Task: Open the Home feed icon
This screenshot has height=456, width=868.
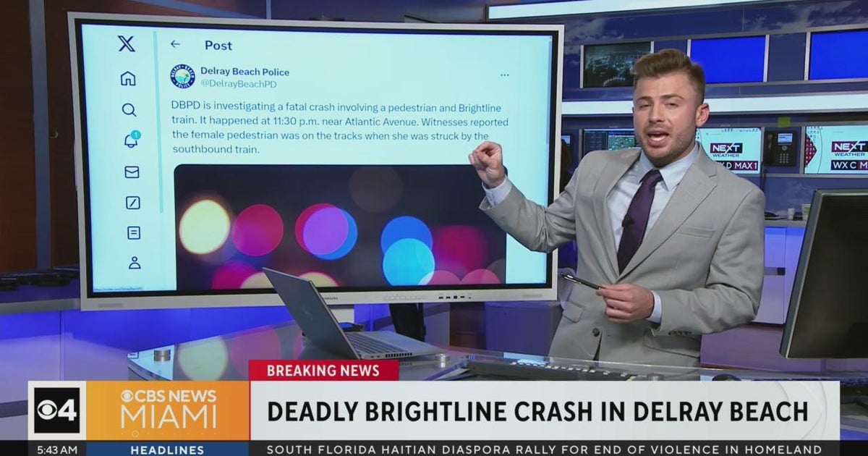Action: click(x=129, y=80)
